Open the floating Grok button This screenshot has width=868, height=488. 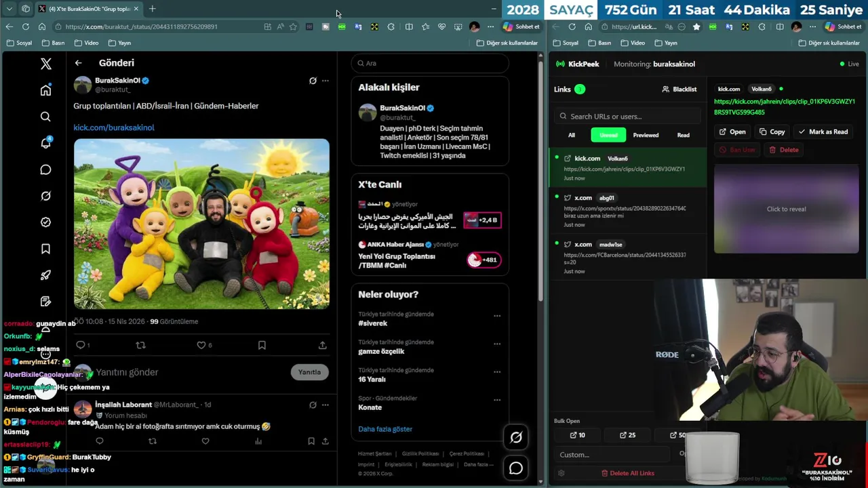click(516, 438)
